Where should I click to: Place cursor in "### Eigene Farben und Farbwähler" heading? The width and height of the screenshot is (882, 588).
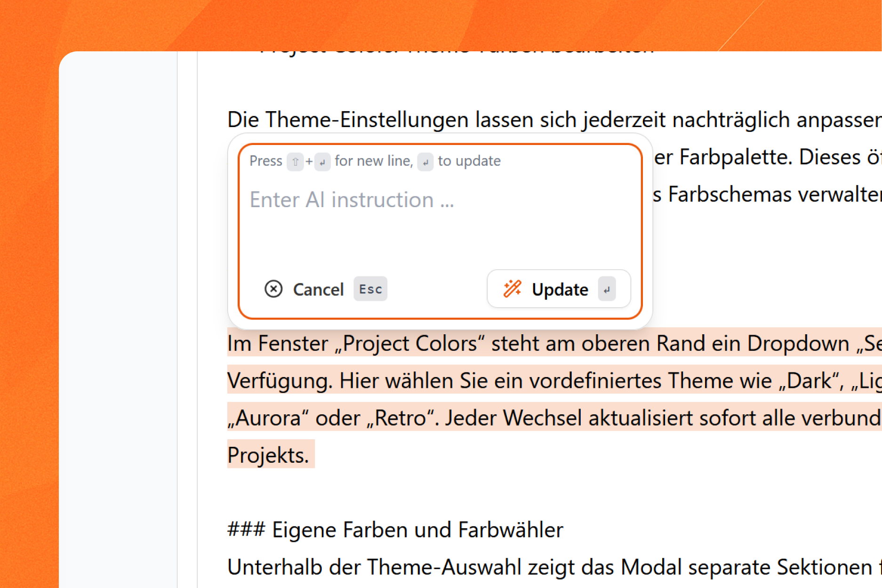394,530
